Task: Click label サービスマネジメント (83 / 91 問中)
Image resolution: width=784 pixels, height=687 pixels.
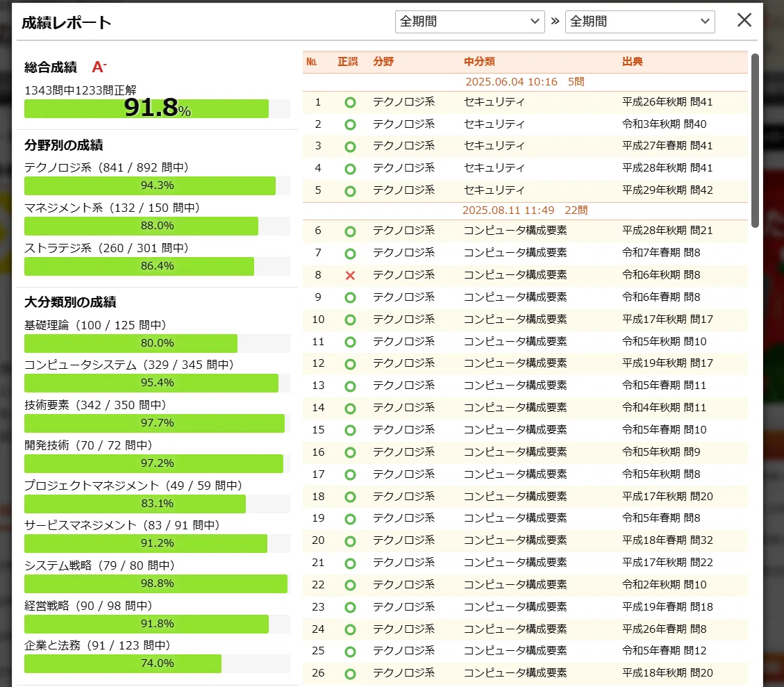Action: 122,526
